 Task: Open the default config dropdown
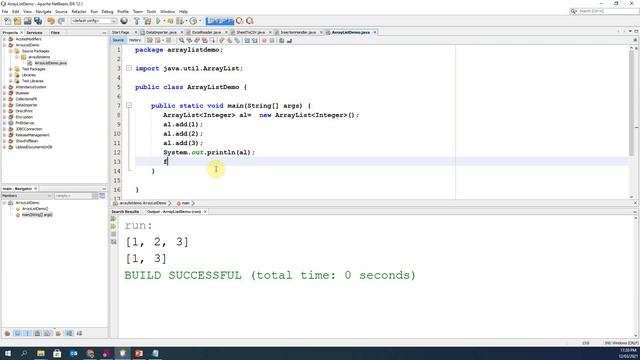pos(94,21)
